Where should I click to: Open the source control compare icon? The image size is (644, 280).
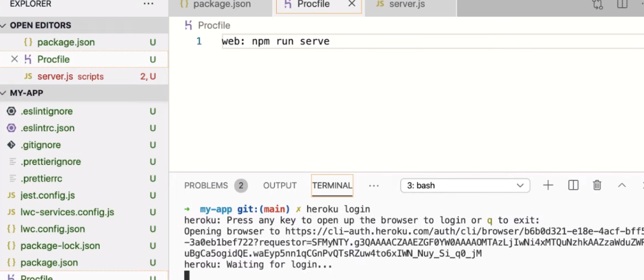coord(597,4)
